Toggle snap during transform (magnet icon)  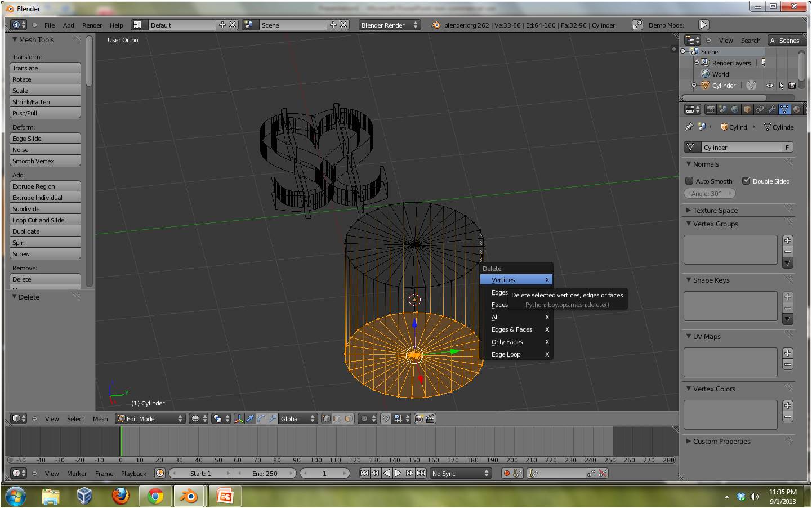[x=385, y=418]
